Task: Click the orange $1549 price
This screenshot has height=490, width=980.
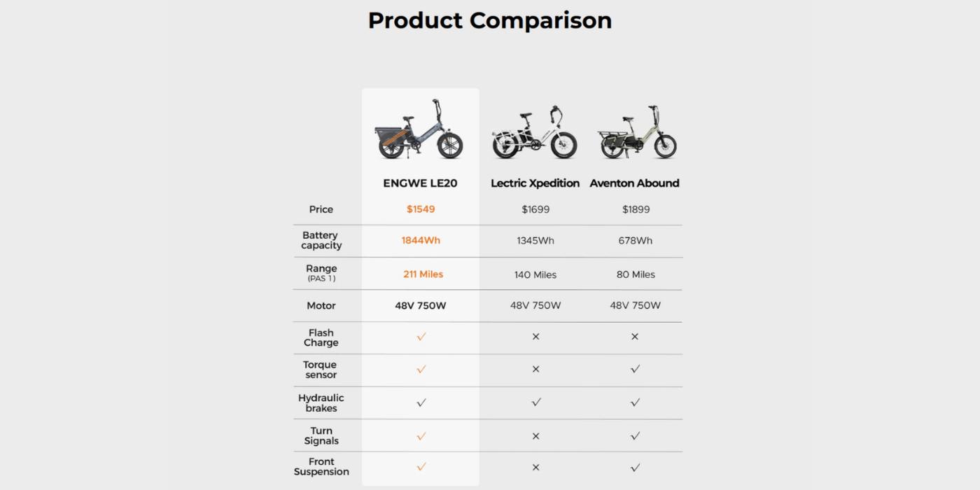Action: click(421, 209)
